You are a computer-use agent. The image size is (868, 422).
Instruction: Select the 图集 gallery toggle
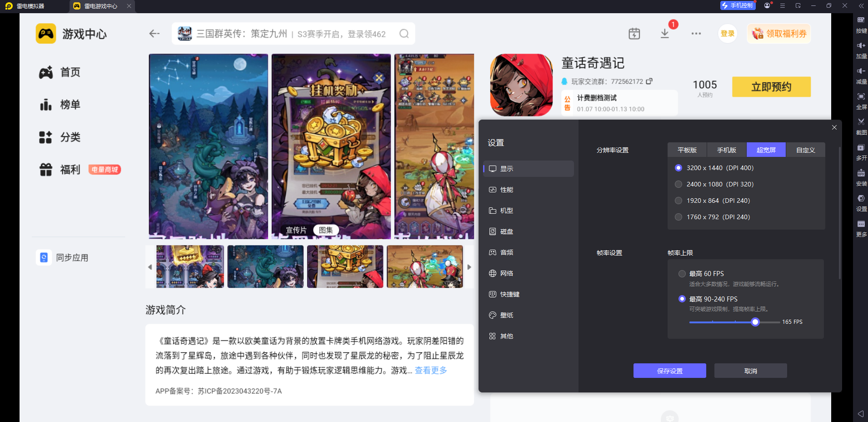(x=326, y=230)
